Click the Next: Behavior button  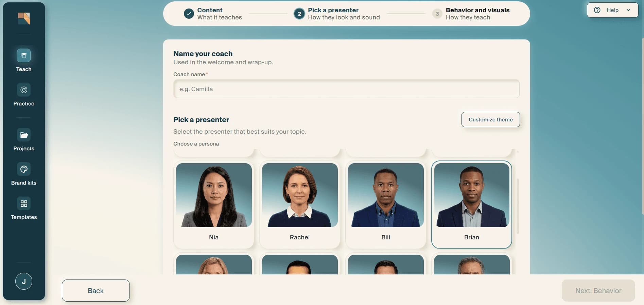(598, 291)
